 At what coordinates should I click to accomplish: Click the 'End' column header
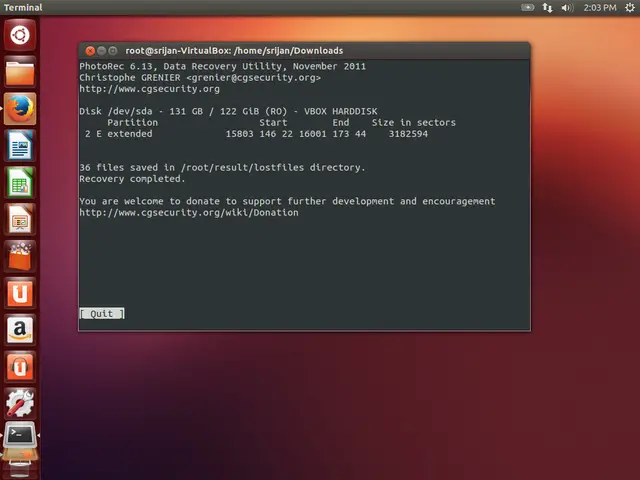click(340, 122)
